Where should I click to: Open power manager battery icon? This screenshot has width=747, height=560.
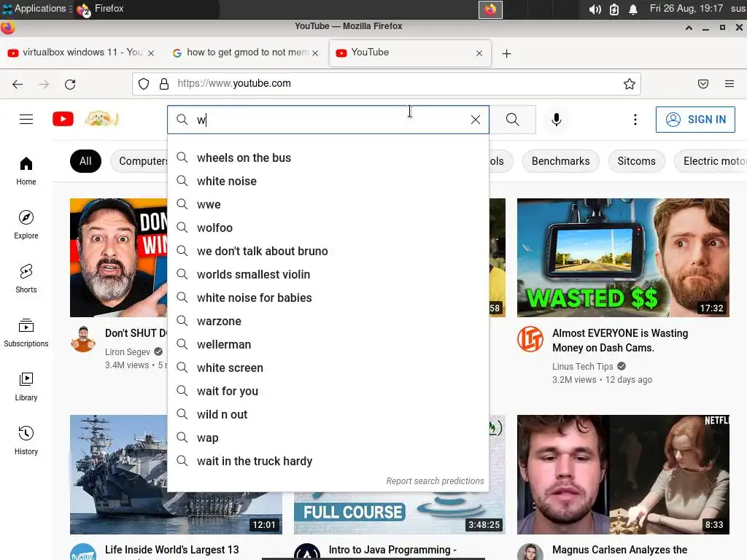click(614, 9)
